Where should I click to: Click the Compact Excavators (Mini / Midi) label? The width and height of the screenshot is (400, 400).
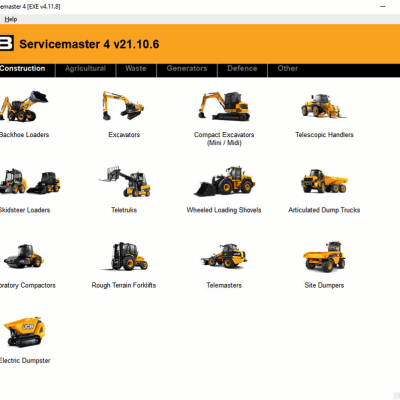[x=224, y=139]
